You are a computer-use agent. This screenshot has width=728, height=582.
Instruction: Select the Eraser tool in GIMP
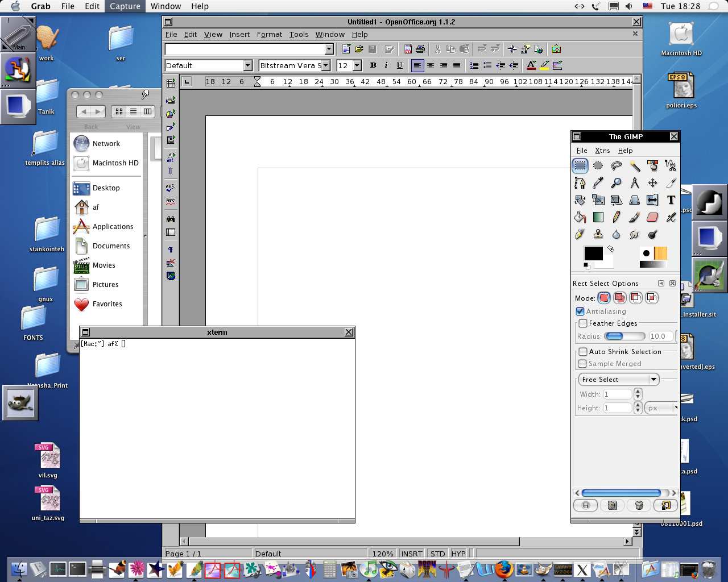tap(652, 217)
